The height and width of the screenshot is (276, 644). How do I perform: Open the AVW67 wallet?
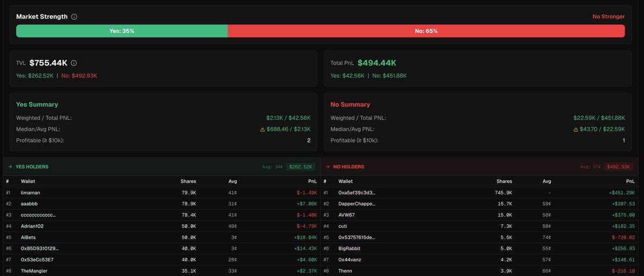coord(347,215)
